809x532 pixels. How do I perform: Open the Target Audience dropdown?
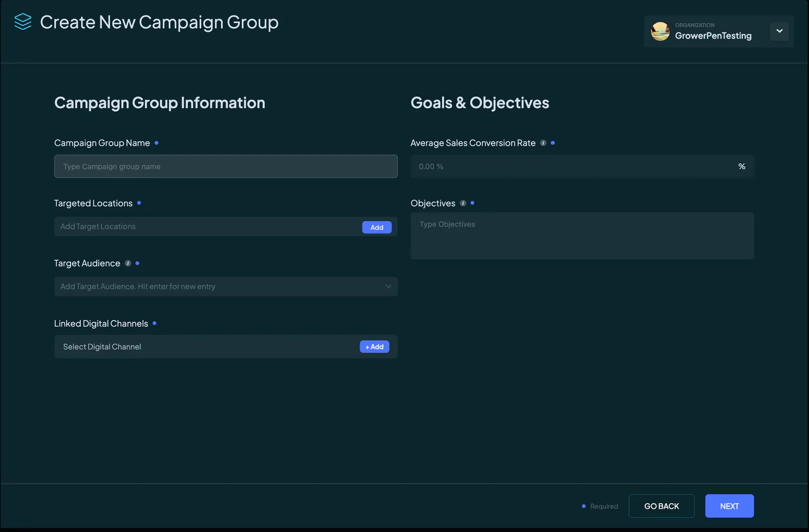(x=226, y=286)
